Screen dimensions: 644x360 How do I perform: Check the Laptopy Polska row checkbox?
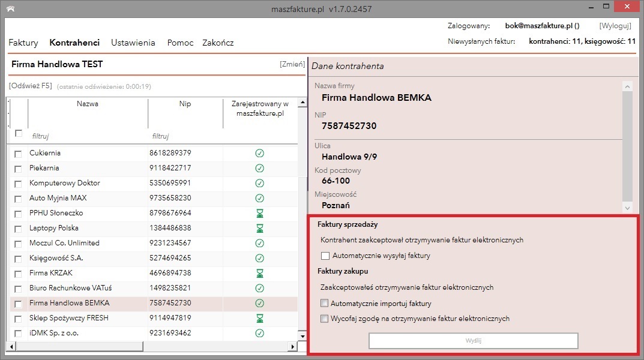(x=18, y=229)
